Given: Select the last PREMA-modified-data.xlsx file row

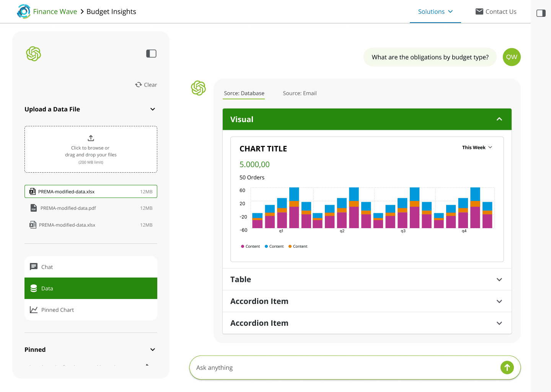Looking at the screenshot, I should pos(91,225).
